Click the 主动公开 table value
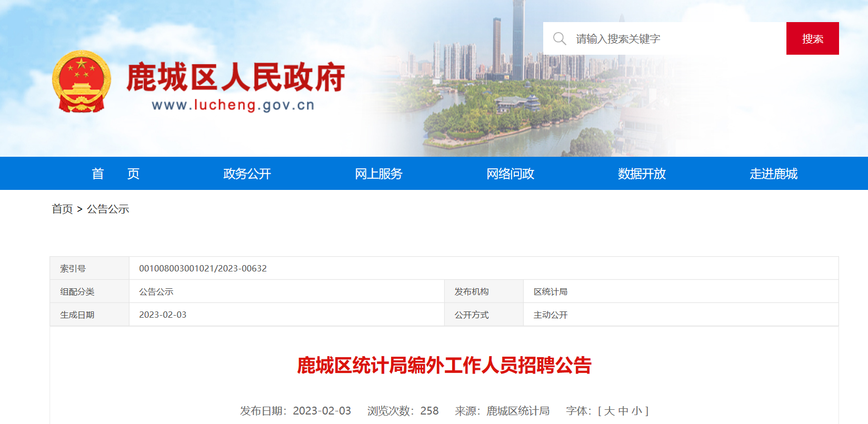This screenshot has height=424, width=868. (x=551, y=315)
